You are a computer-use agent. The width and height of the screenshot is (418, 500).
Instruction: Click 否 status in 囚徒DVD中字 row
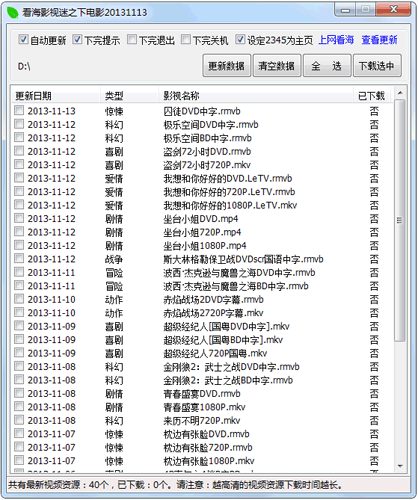click(x=374, y=111)
